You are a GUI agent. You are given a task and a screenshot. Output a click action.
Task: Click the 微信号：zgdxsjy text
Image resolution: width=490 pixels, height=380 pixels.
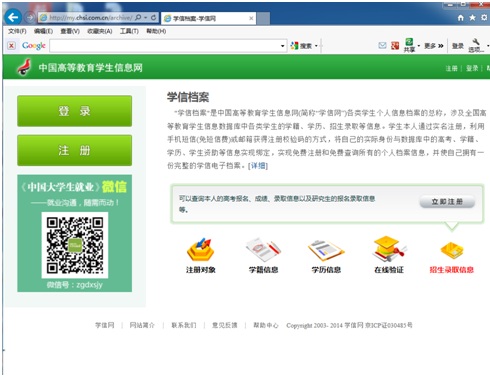click(x=74, y=285)
